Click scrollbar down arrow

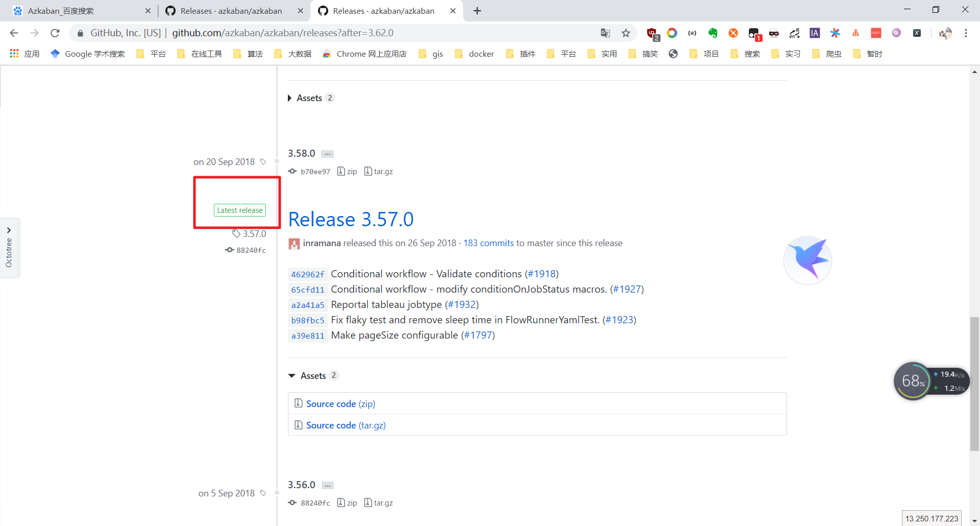point(974,521)
